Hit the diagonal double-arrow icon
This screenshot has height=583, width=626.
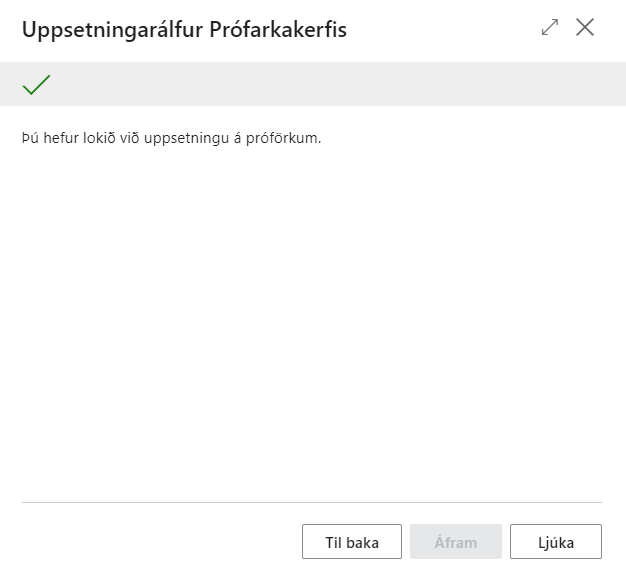pos(549,28)
